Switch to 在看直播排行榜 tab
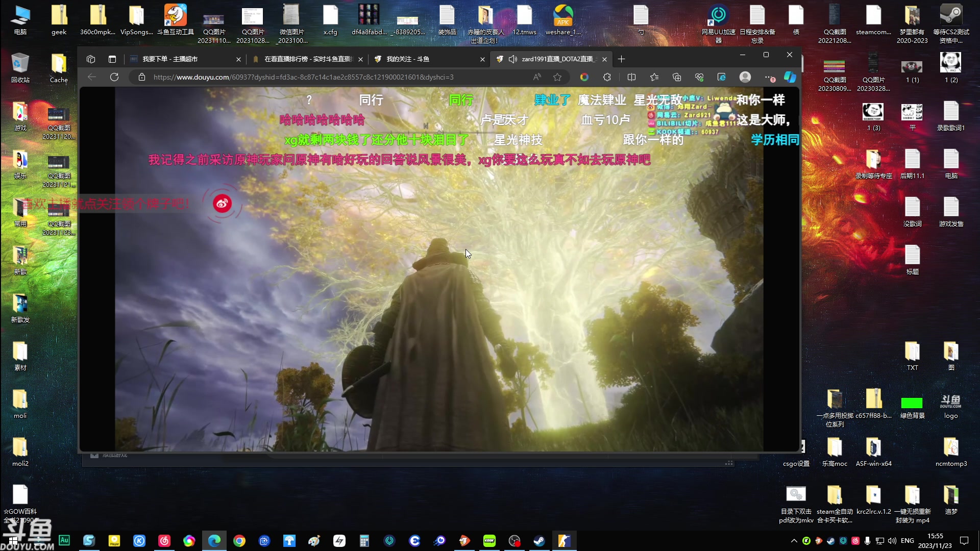980x551 pixels. click(x=307, y=59)
